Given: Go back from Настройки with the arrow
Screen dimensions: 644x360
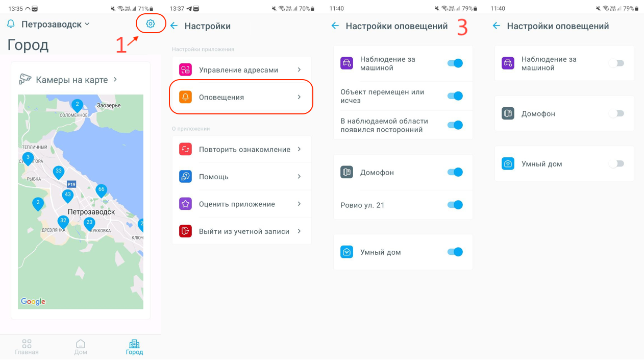Looking at the screenshot, I should tap(174, 26).
